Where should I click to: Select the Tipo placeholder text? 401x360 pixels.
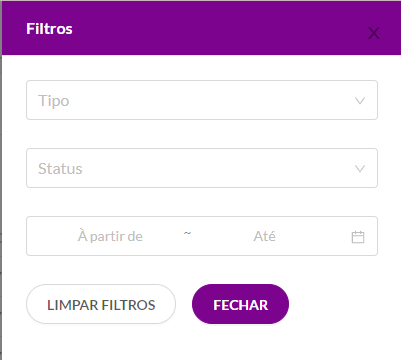[x=54, y=101]
